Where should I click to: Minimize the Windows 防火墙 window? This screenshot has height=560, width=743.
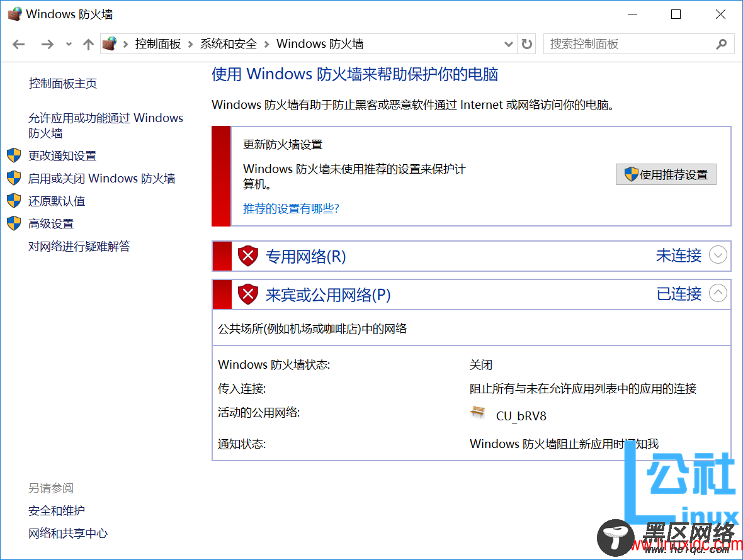coord(632,14)
